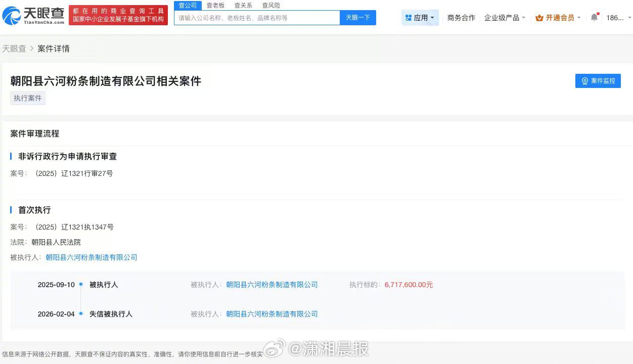Click the 非诉行政行为申请执行审查 heading
Image resolution: width=633 pixels, height=364 pixels.
tap(68, 156)
